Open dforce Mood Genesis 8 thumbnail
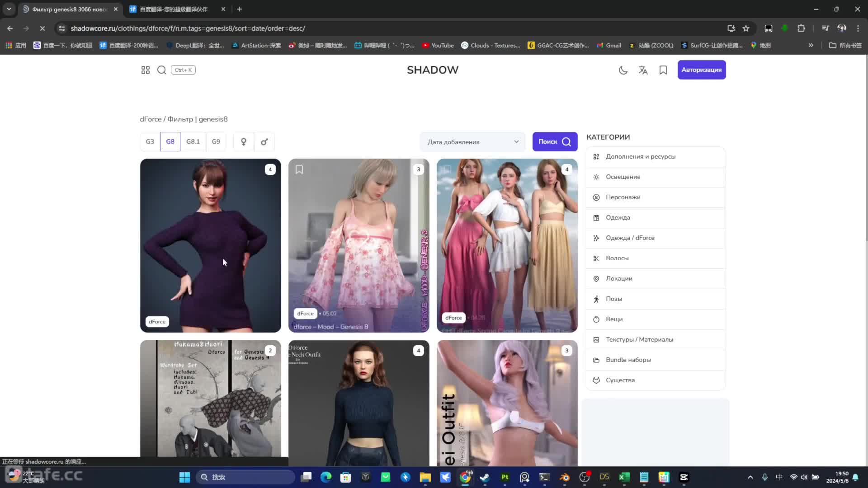The height and width of the screenshot is (488, 868). (x=359, y=245)
